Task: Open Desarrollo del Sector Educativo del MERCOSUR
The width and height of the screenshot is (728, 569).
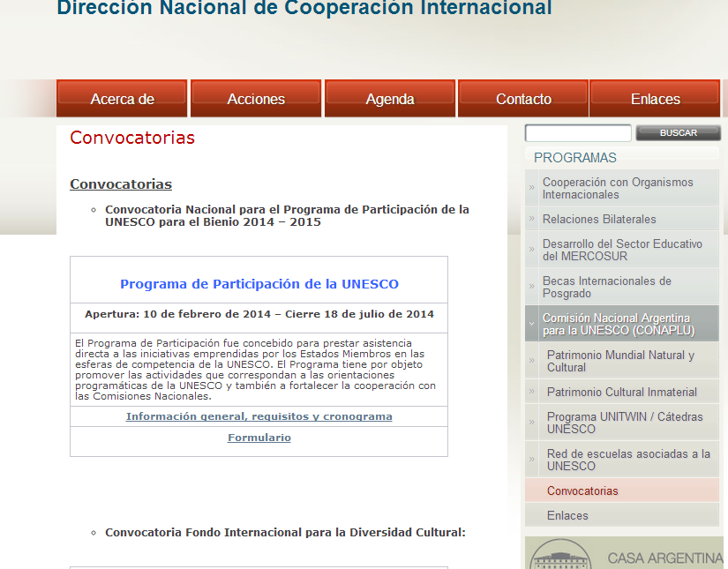Action: (x=622, y=250)
